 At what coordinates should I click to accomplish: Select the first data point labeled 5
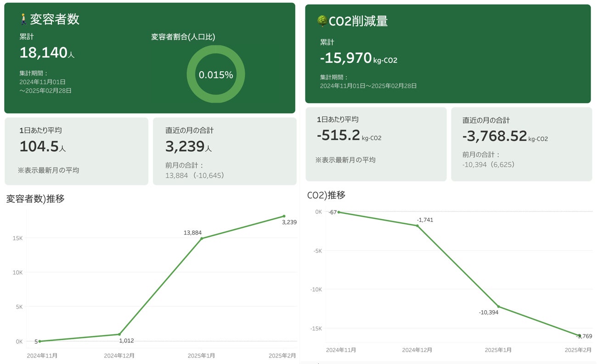click(x=40, y=341)
